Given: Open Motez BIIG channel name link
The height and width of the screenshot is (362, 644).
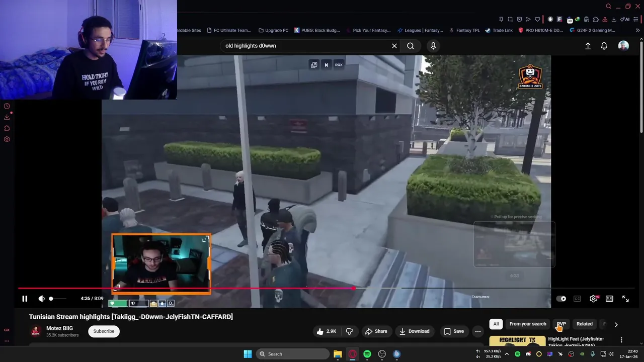Looking at the screenshot, I should tap(59, 328).
